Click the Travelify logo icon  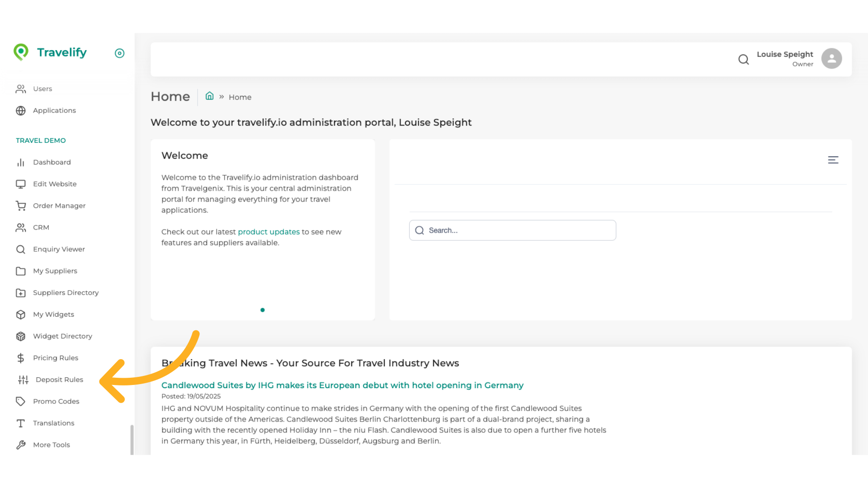(x=21, y=52)
